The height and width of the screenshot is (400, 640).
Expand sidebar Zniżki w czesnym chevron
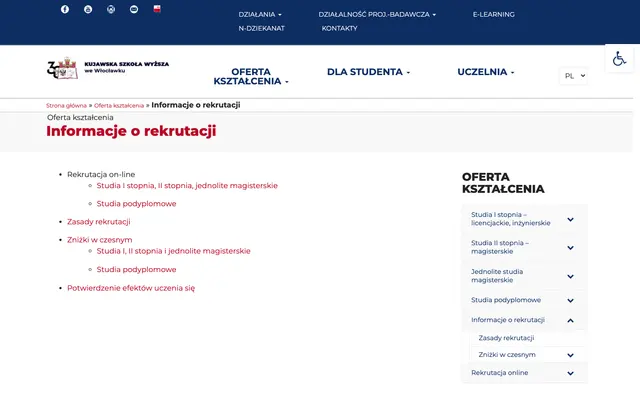click(570, 355)
